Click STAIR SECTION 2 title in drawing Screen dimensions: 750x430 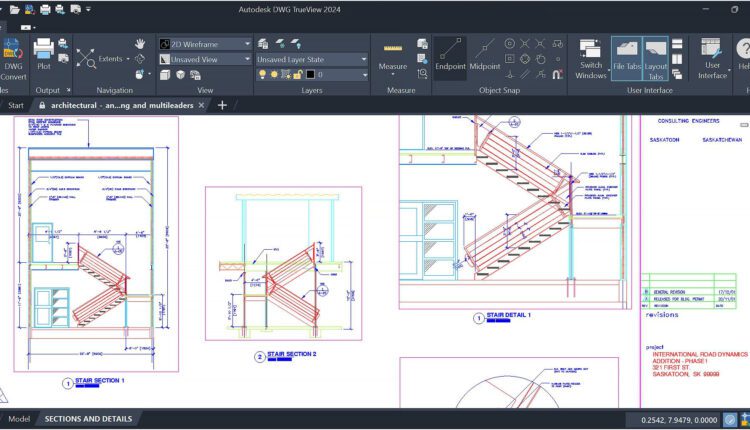click(292, 354)
